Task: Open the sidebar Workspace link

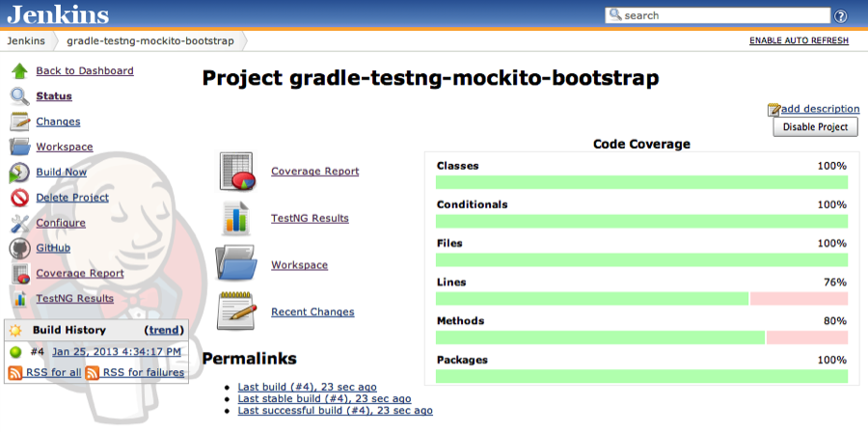Action: pyautogui.click(x=65, y=148)
